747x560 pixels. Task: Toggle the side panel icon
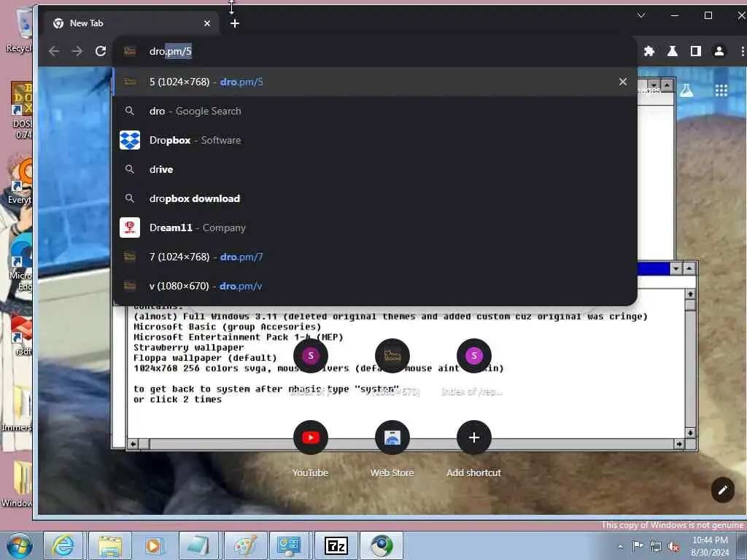click(695, 51)
